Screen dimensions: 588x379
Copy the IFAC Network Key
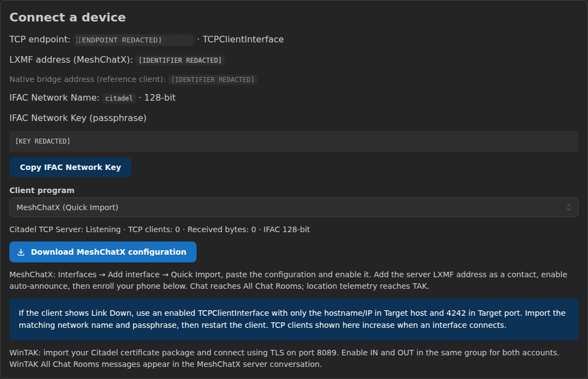[x=70, y=167]
